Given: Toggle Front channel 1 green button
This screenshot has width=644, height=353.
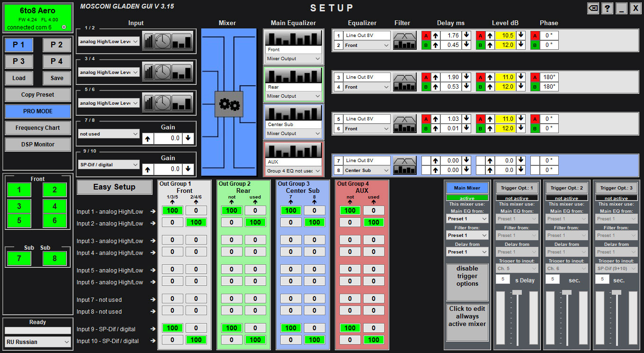Looking at the screenshot, I should [x=19, y=190].
